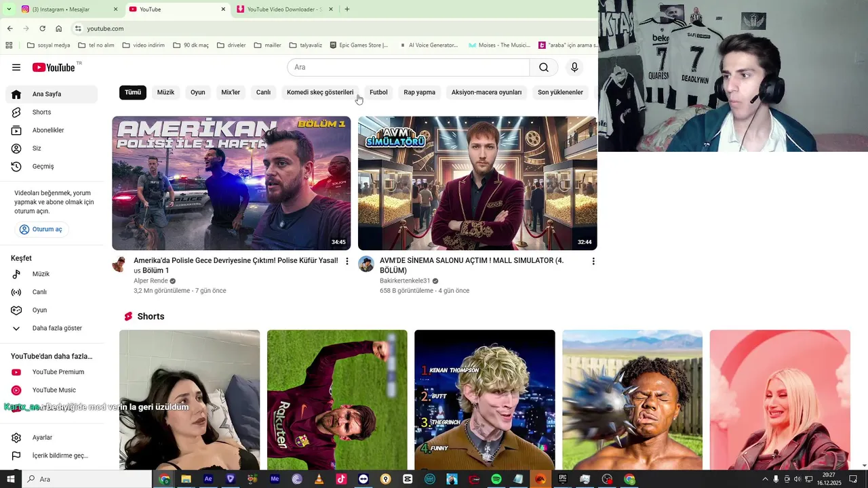Open Müzik under Keşfet
The height and width of the screenshot is (488, 868).
(x=52, y=274)
